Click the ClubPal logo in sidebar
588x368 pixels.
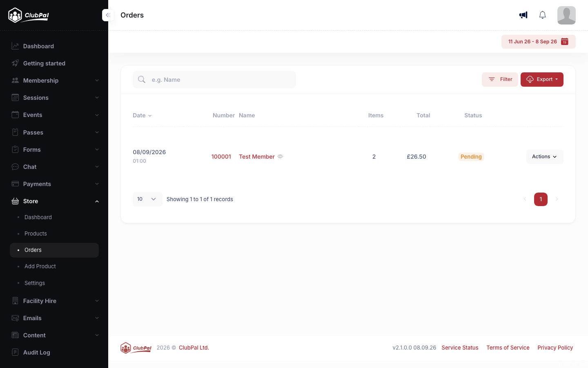pos(29,15)
